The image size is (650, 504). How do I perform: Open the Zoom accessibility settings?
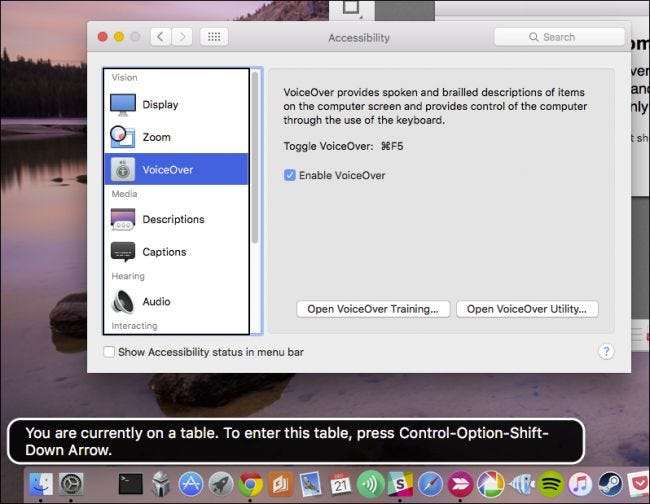pos(156,137)
